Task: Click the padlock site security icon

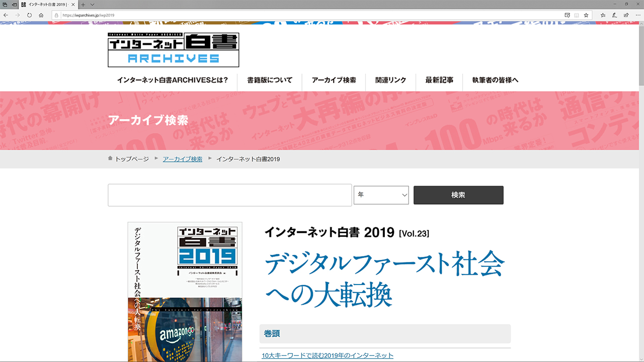Action: pos(57,15)
